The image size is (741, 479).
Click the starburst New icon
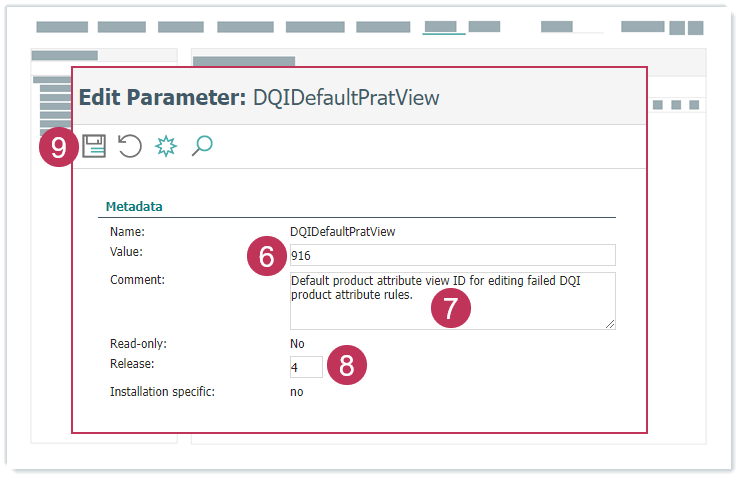166,147
